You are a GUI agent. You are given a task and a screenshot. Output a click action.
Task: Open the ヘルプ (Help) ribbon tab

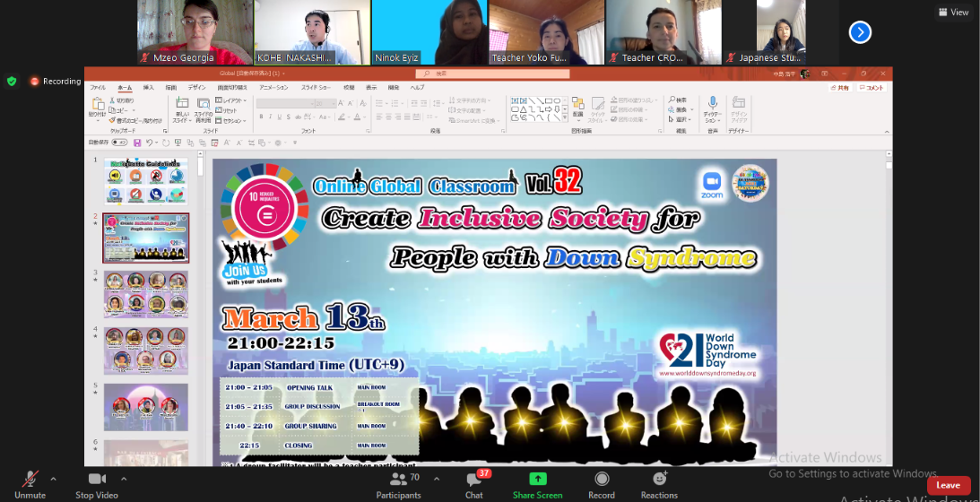tap(418, 88)
